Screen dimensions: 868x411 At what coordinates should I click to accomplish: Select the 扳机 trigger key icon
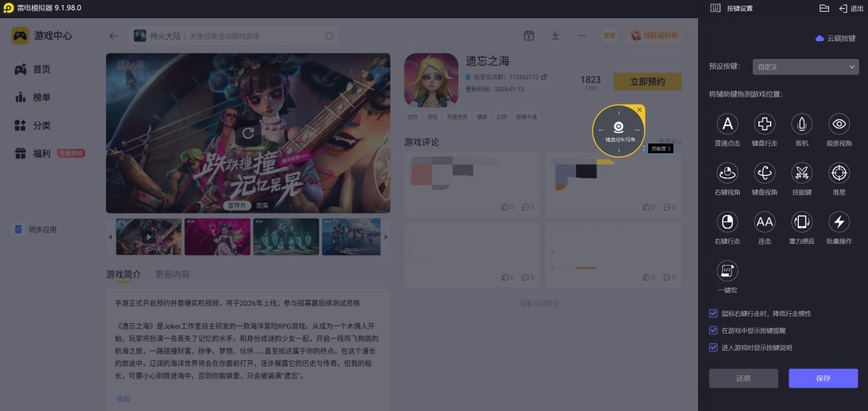pos(802,124)
